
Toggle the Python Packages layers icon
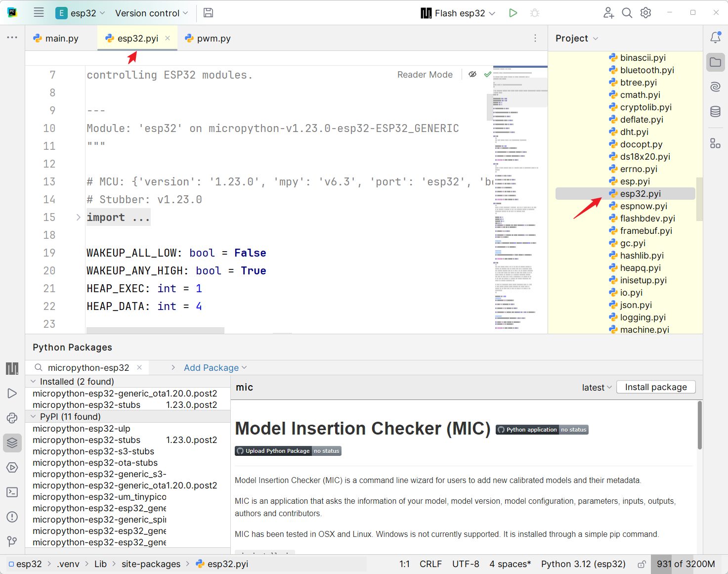pos(12,442)
